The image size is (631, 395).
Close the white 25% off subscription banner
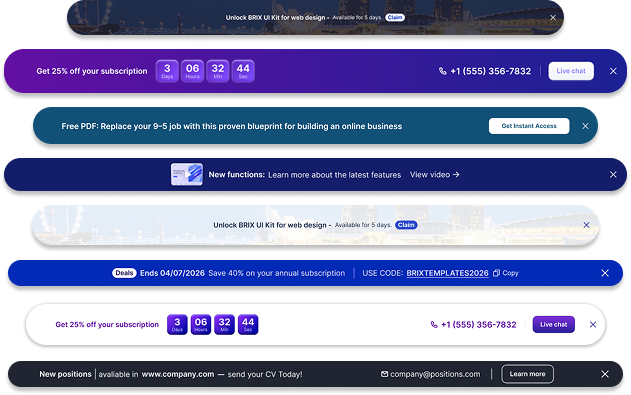tap(593, 325)
